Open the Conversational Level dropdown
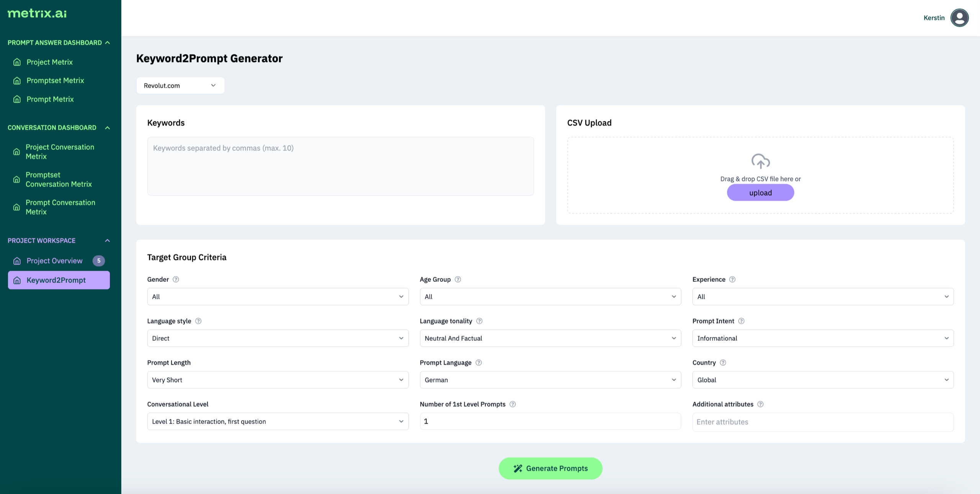Image resolution: width=980 pixels, height=494 pixels. coord(278,421)
